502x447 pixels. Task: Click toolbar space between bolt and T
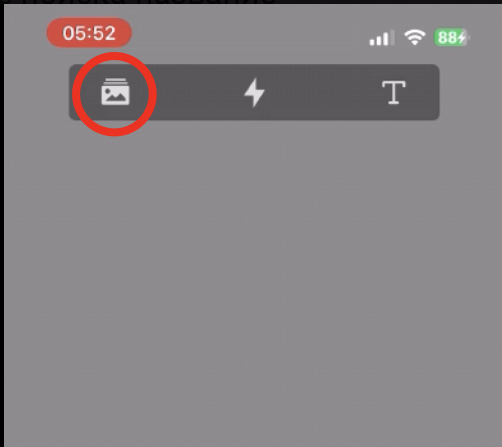[323, 92]
